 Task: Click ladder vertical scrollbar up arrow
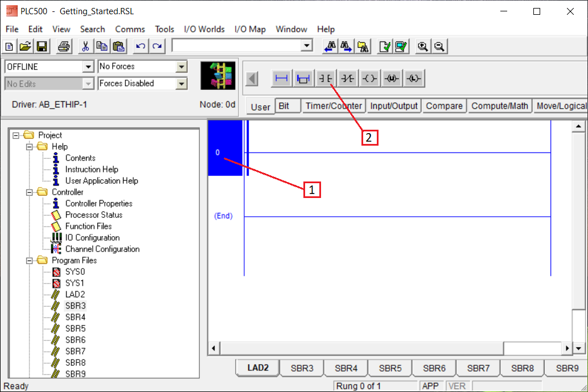click(578, 127)
